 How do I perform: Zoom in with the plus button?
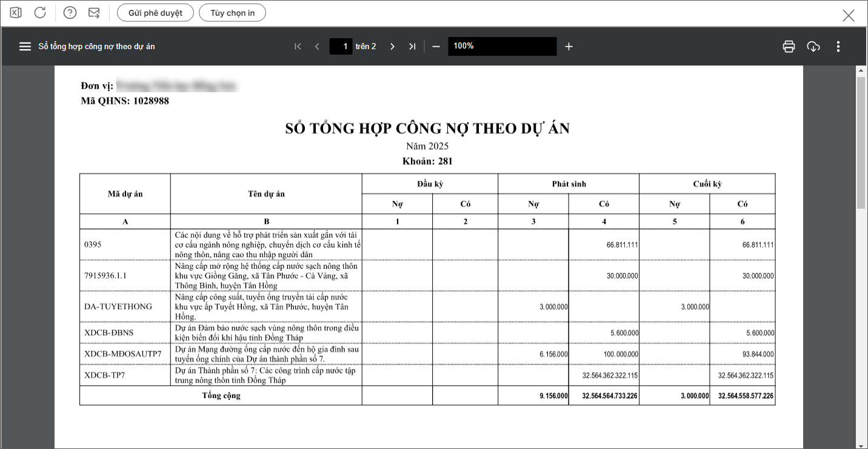(569, 47)
